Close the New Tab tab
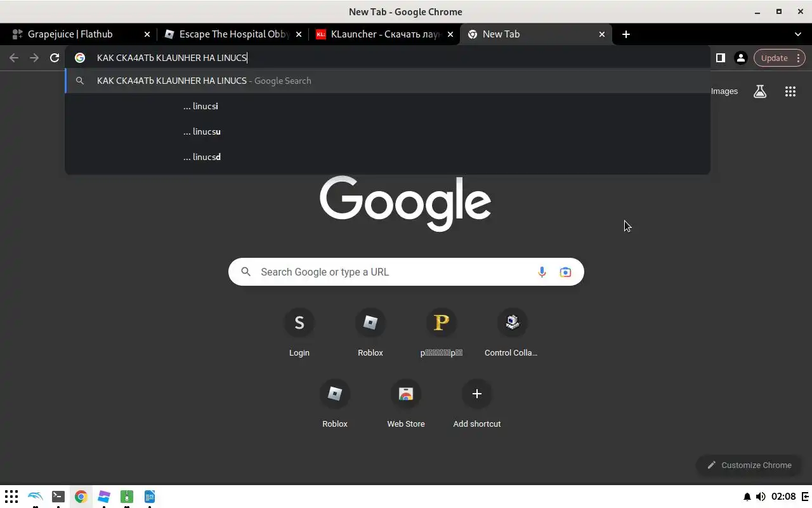812x508 pixels. (602, 34)
